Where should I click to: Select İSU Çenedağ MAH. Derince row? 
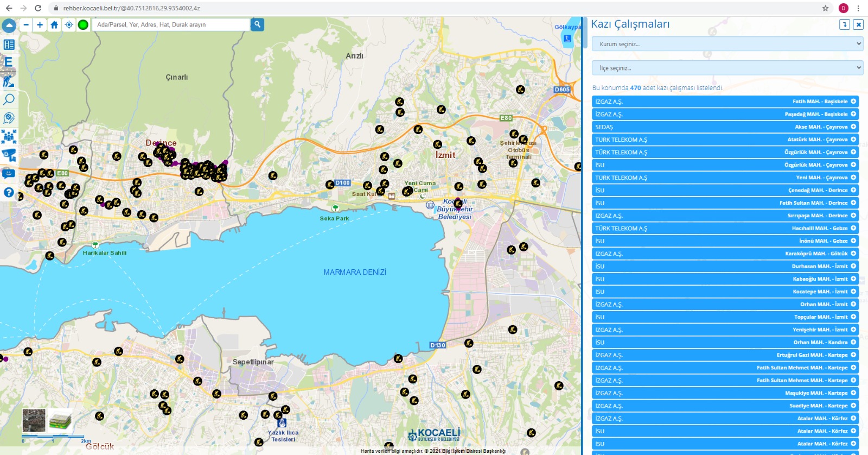[x=725, y=190]
